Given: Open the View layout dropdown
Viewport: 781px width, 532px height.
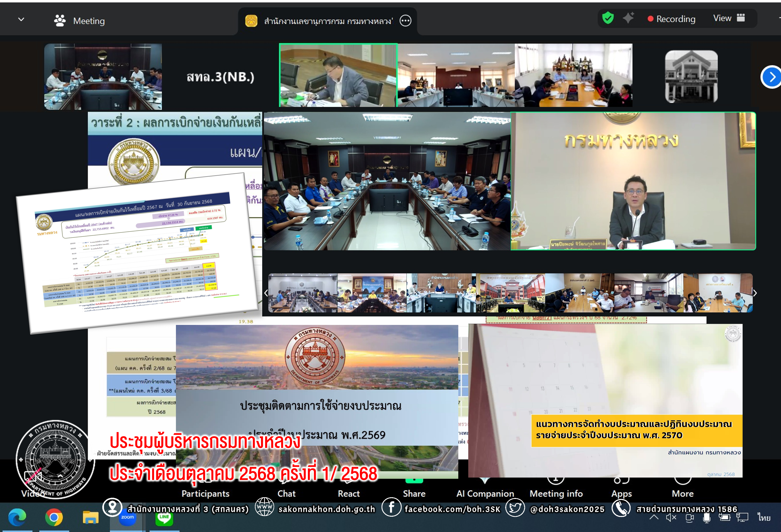Looking at the screenshot, I should click(x=729, y=18).
